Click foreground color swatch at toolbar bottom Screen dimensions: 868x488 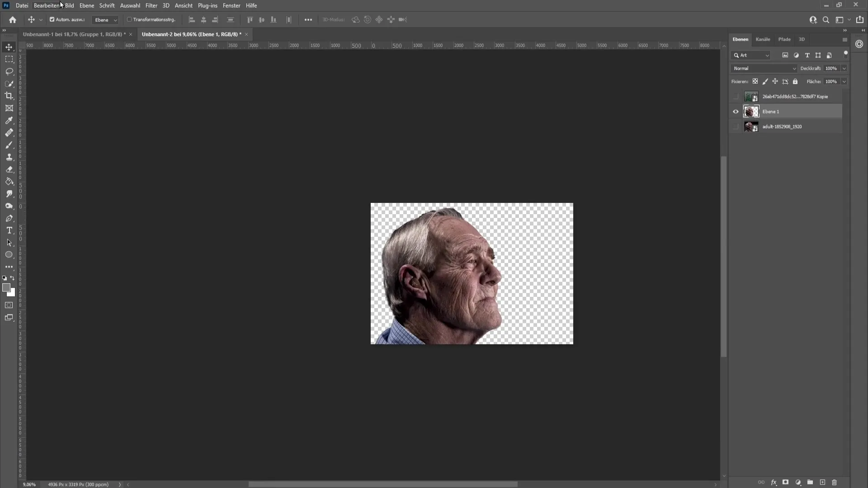pos(6,287)
